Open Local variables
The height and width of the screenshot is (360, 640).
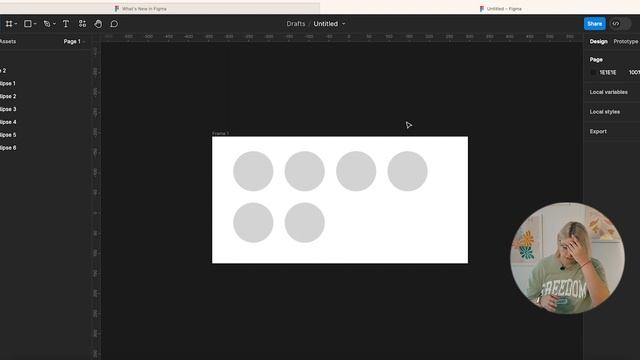[x=609, y=92]
